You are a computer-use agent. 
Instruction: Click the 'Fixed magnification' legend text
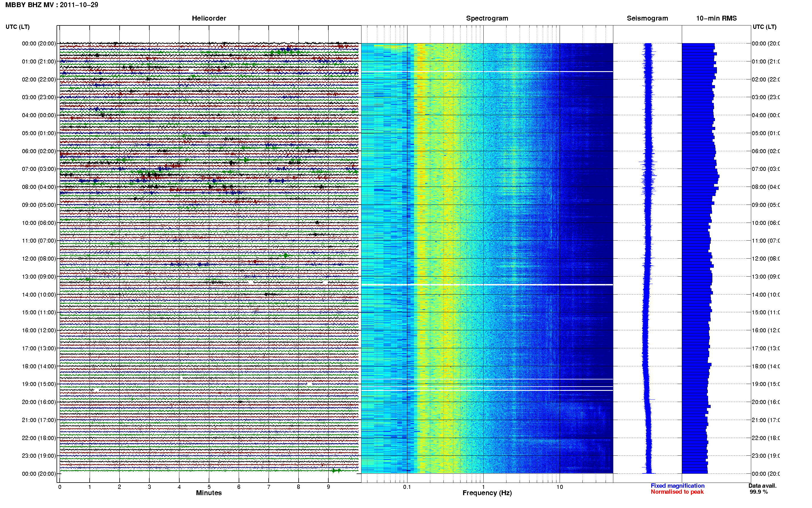678,486
